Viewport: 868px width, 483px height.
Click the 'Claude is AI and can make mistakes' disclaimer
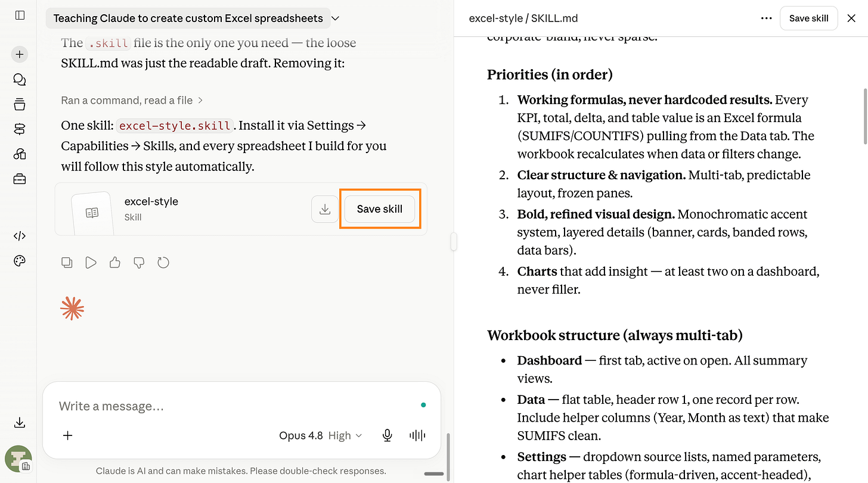pos(241,470)
